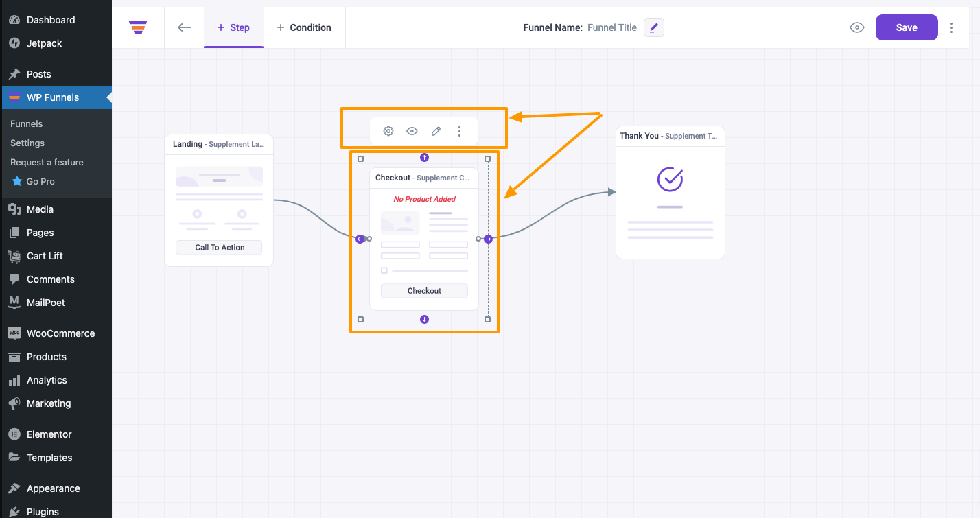Click the Checkout button in step card
980x518 pixels.
[x=424, y=291]
